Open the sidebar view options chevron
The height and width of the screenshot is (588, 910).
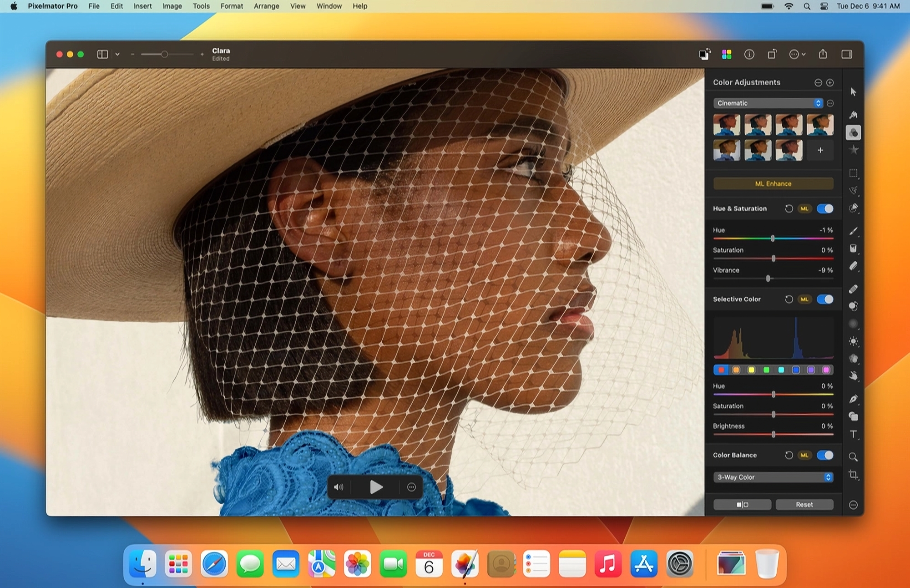pos(117,54)
